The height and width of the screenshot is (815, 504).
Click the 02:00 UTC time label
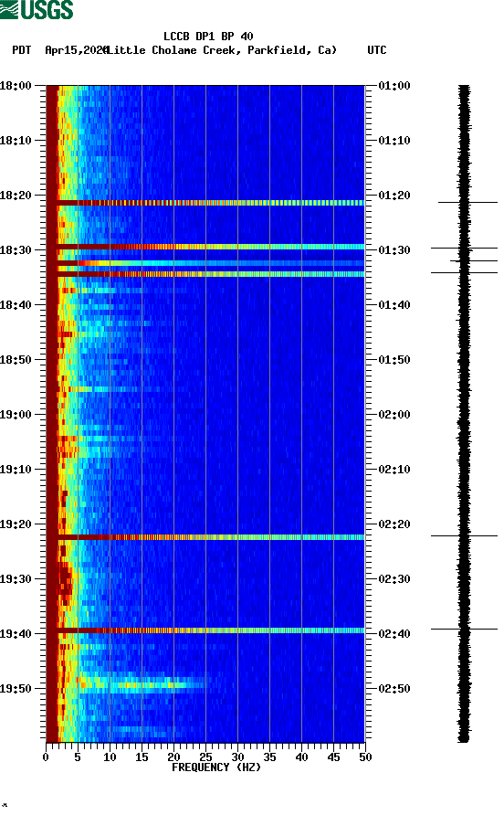tap(394, 415)
